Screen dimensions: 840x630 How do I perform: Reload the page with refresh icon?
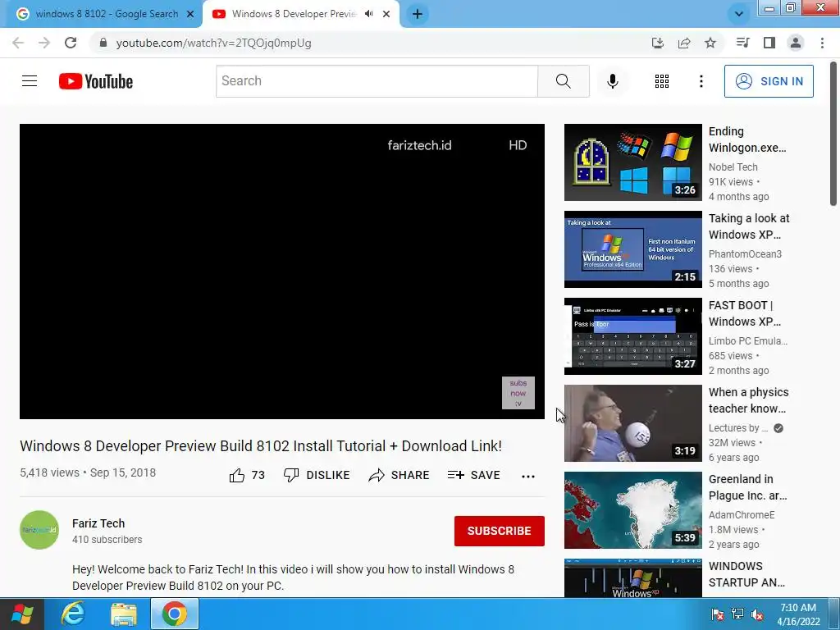click(71, 43)
